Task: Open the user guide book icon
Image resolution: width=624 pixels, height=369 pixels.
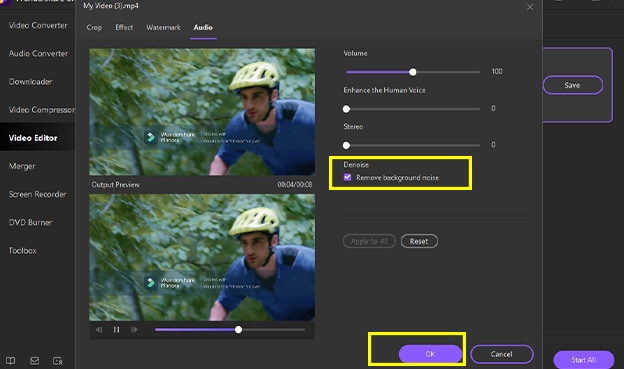Action: pyautogui.click(x=11, y=361)
